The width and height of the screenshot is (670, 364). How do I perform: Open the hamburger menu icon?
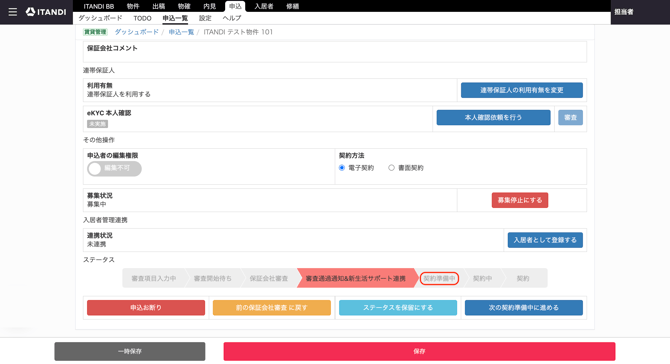[x=13, y=12]
